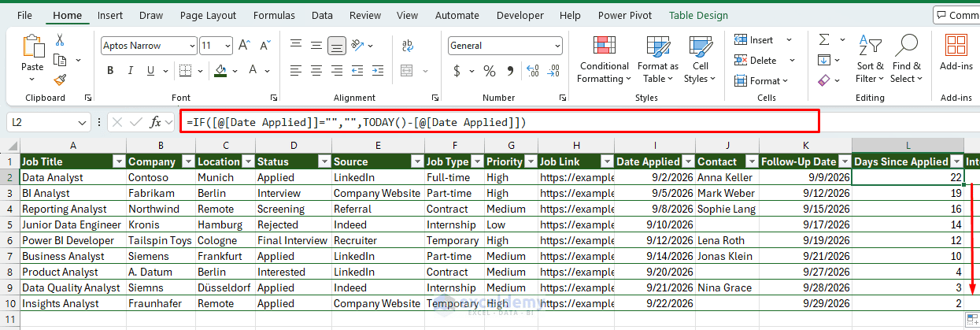
Task: Click the Insert cells button
Action: pos(754,40)
